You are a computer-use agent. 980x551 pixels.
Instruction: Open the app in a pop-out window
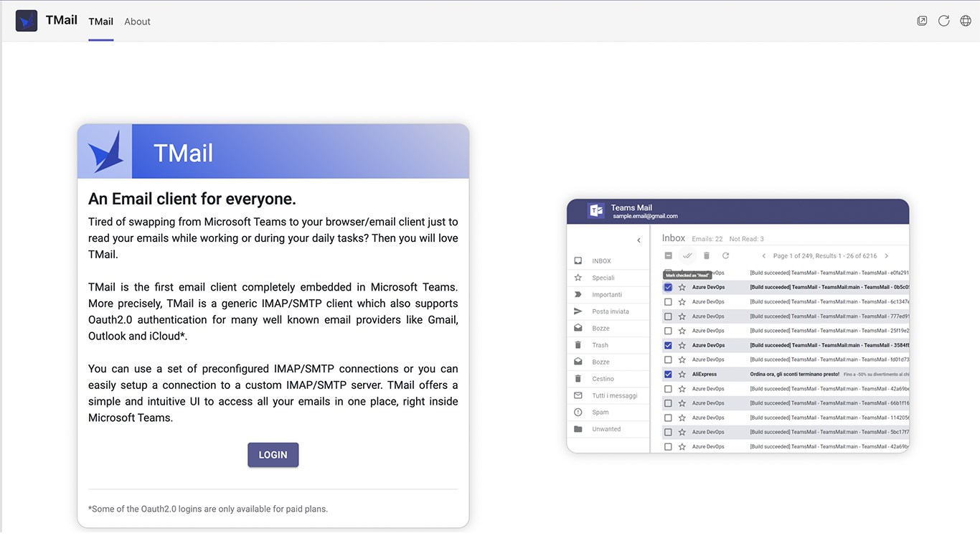[x=922, y=21]
